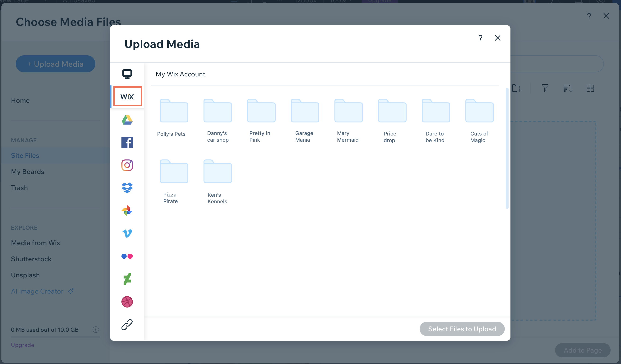621x364 pixels.
Task: Click Select Files to Upload button
Action: click(x=462, y=328)
